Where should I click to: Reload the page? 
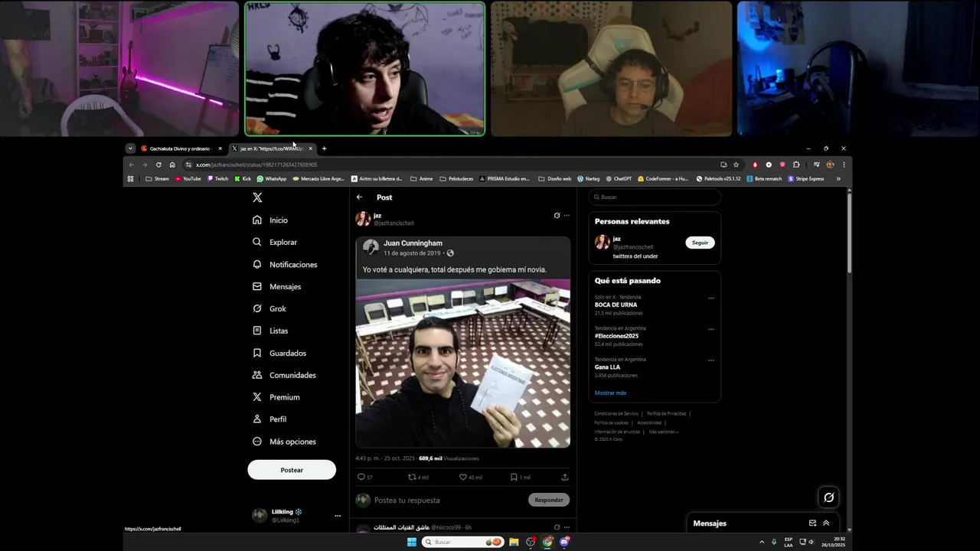(x=158, y=165)
